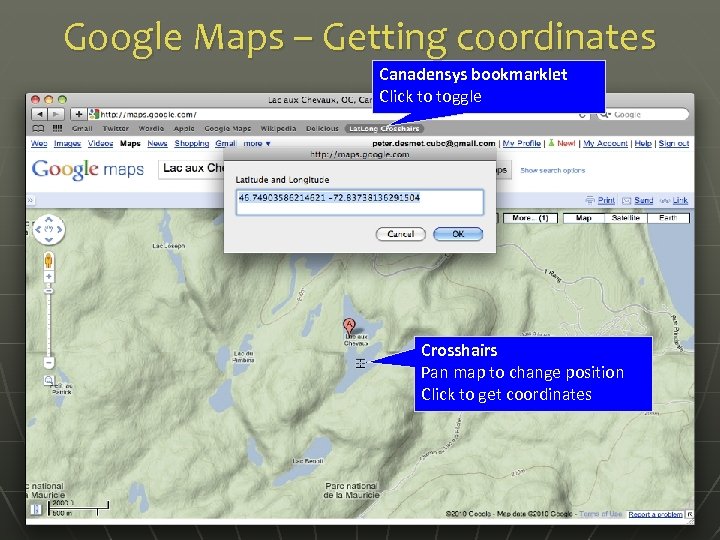Viewport: 720px width, 540px height.
Task: Click Show search options link
Action: point(553,170)
